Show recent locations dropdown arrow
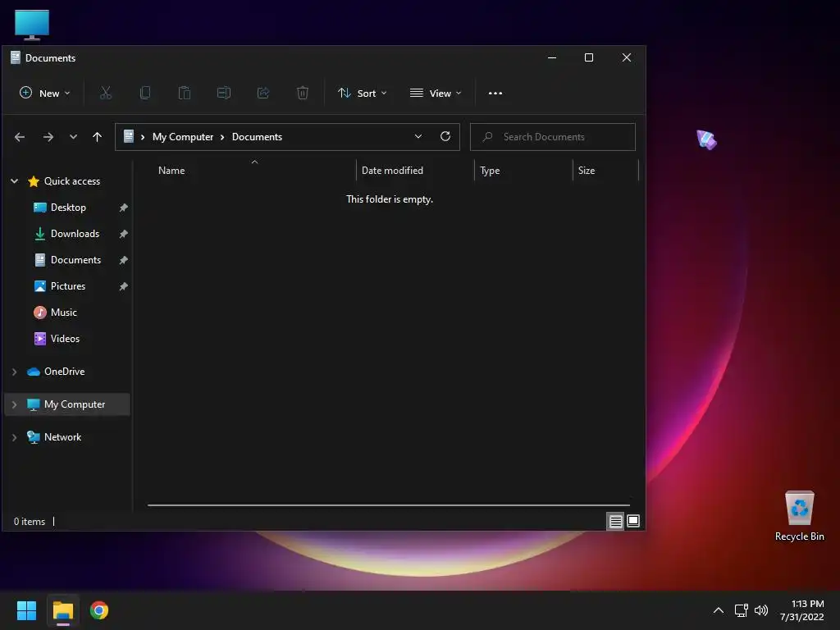The width and height of the screenshot is (840, 630). click(x=73, y=137)
